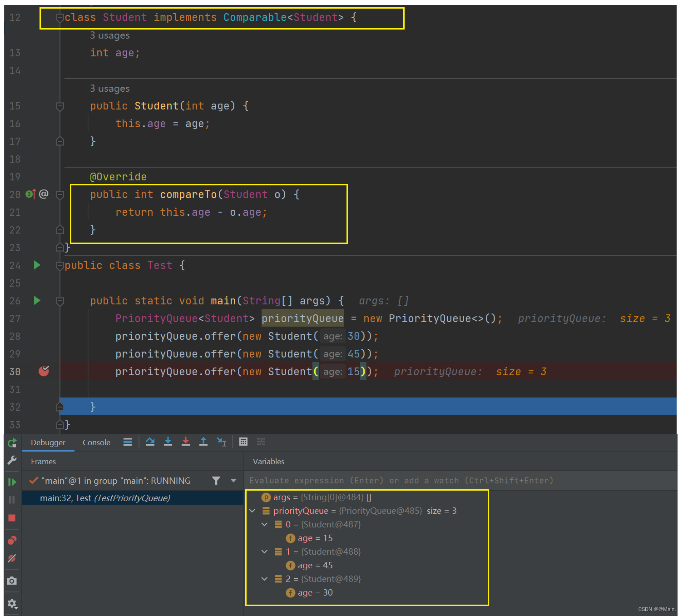Screen dimensions: 683x616
Task: Open the Console tab
Action: (96, 442)
